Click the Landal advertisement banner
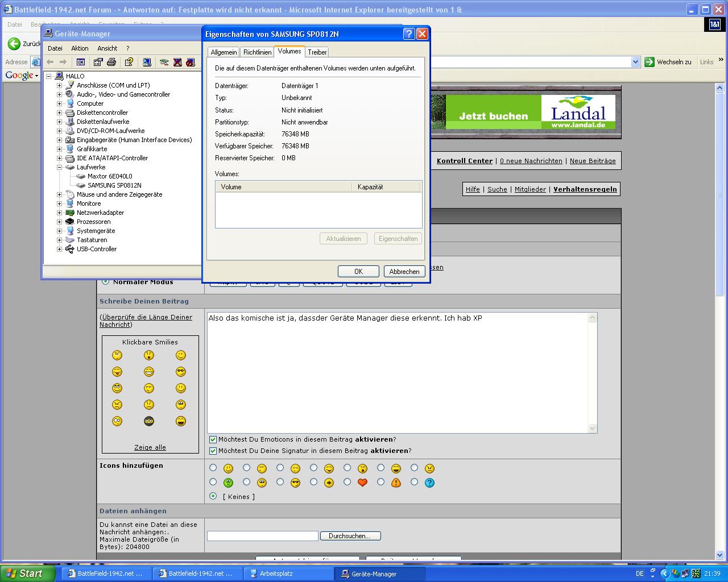Viewport: 728px width, 582px height. pyautogui.click(x=526, y=112)
